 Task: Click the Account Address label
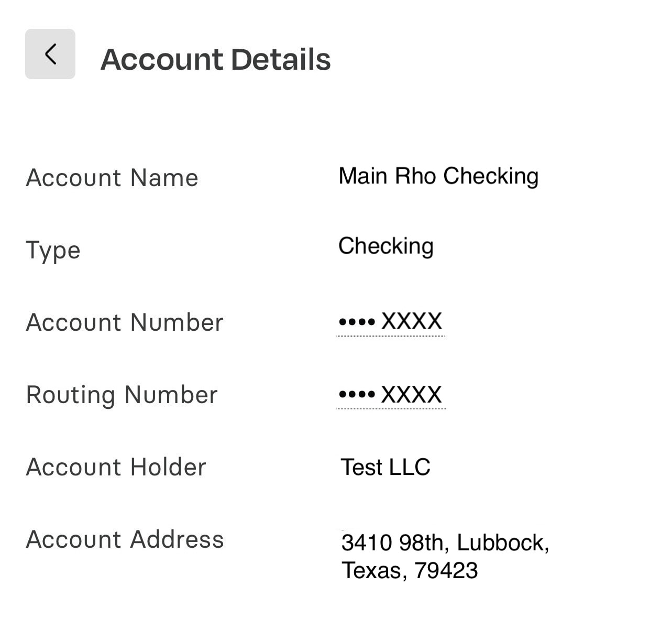tap(125, 539)
